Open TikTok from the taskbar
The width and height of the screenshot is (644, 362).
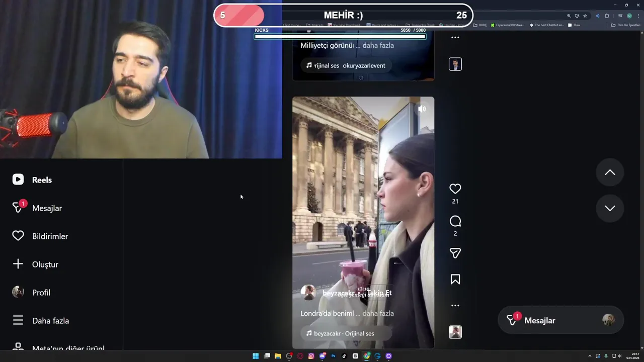point(344,356)
